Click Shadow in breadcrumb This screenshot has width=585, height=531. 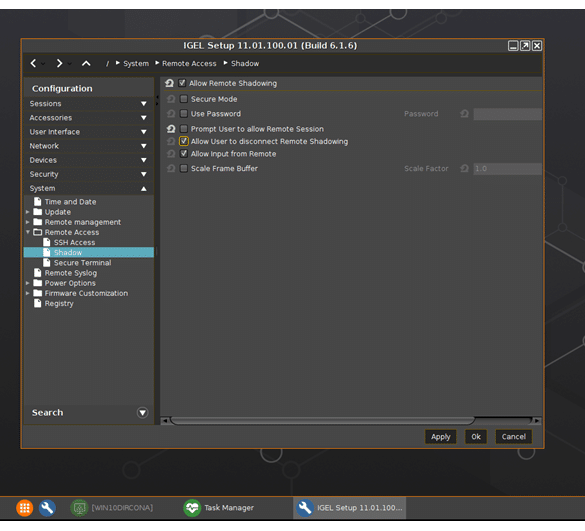(245, 64)
